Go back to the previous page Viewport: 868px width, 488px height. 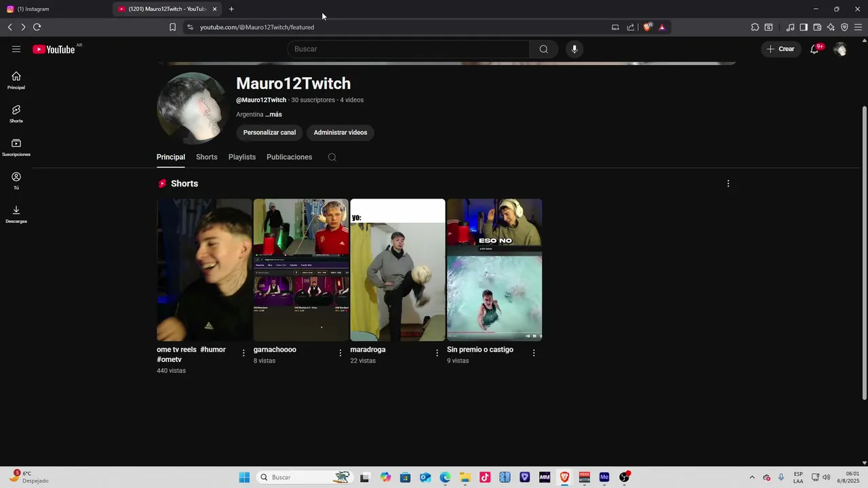pyautogui.click(x=10, y=27)
